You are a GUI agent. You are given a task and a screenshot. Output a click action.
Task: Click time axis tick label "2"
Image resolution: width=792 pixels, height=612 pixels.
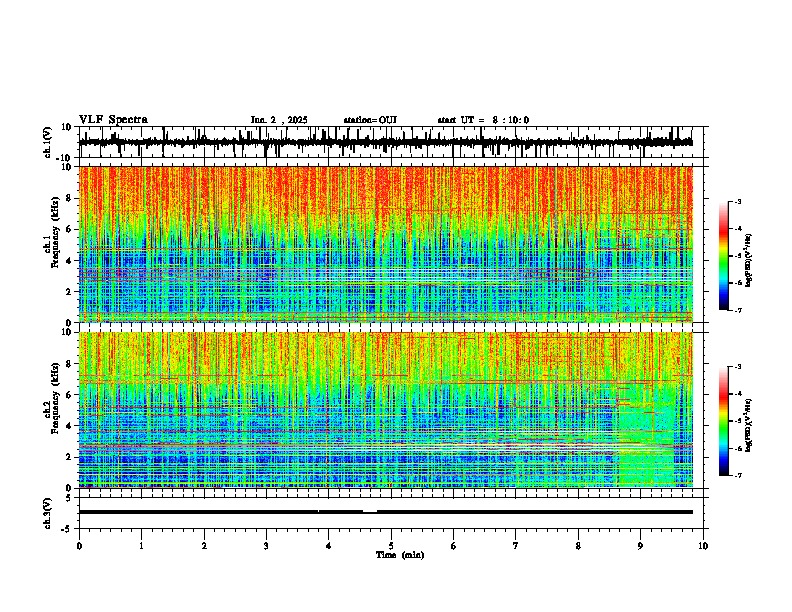[x=204, y=546]
